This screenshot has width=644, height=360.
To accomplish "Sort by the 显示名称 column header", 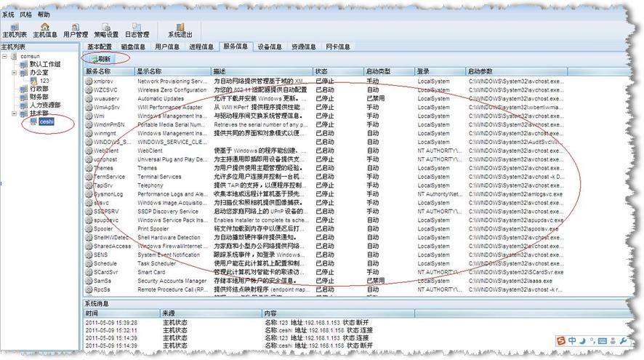I will pyautogui.click(x=172, y=71).
